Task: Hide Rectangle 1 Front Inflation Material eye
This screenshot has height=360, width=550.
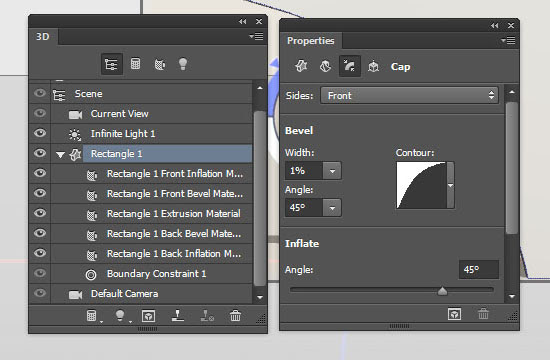Action: click(40, 173)
